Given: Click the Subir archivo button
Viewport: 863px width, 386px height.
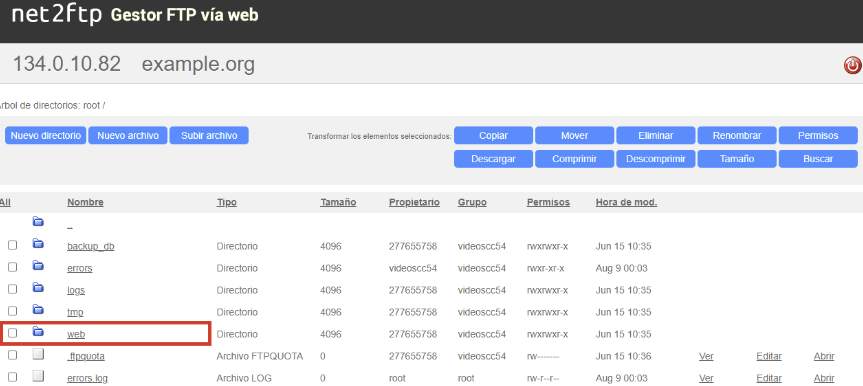Looking at the screenshot, I should coord(209,135).
